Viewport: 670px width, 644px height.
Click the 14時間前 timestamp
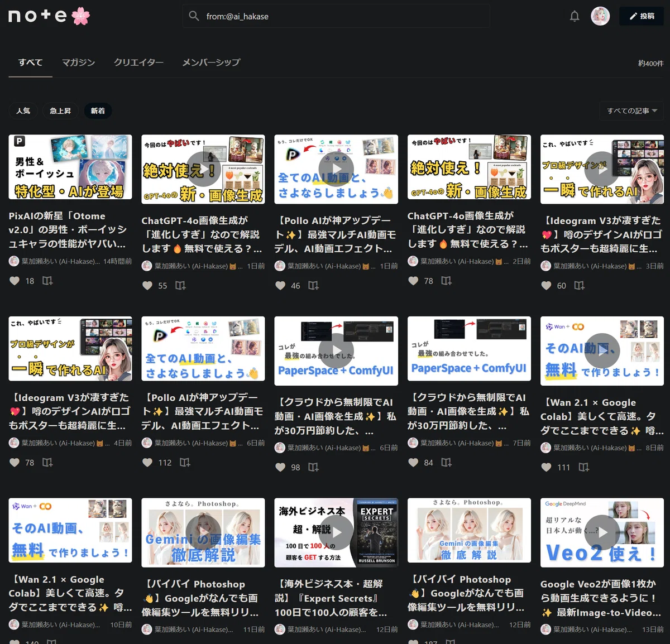point(118,261)
